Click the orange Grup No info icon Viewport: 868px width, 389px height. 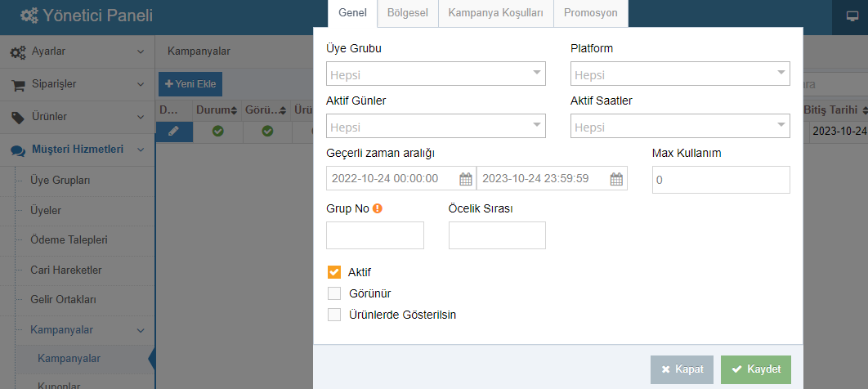[x=378, y=208]
